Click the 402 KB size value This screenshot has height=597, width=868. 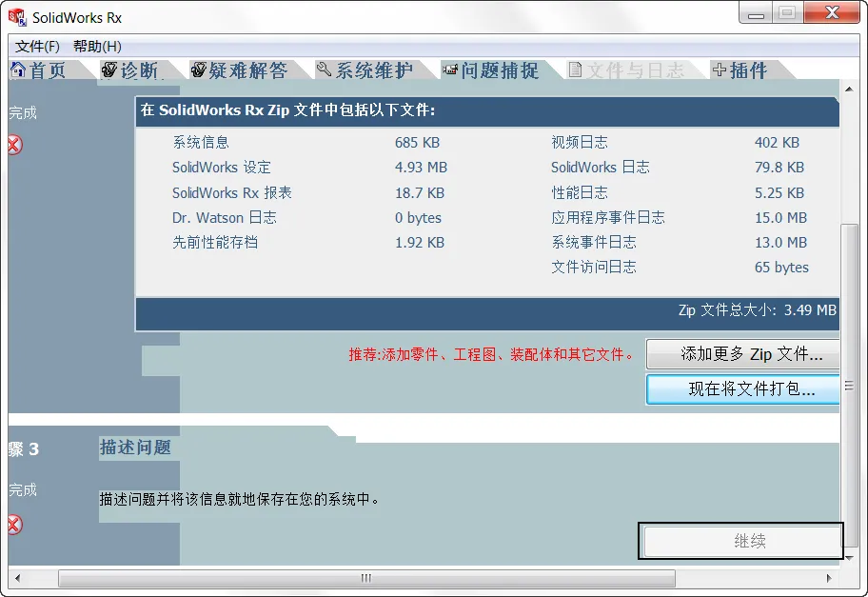(778, 142)
